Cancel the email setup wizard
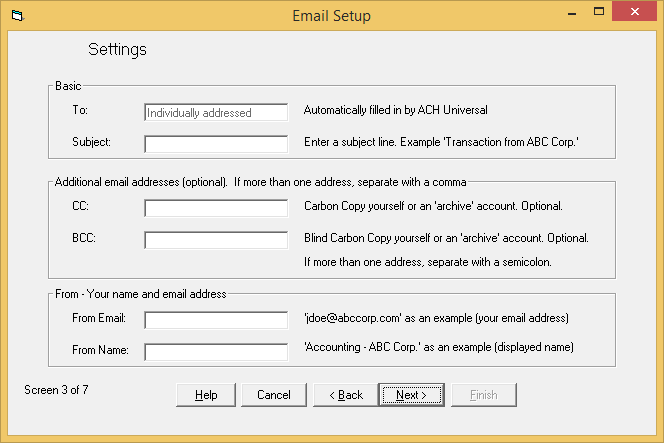Screen dimensions: 664x443 (274, 395)
